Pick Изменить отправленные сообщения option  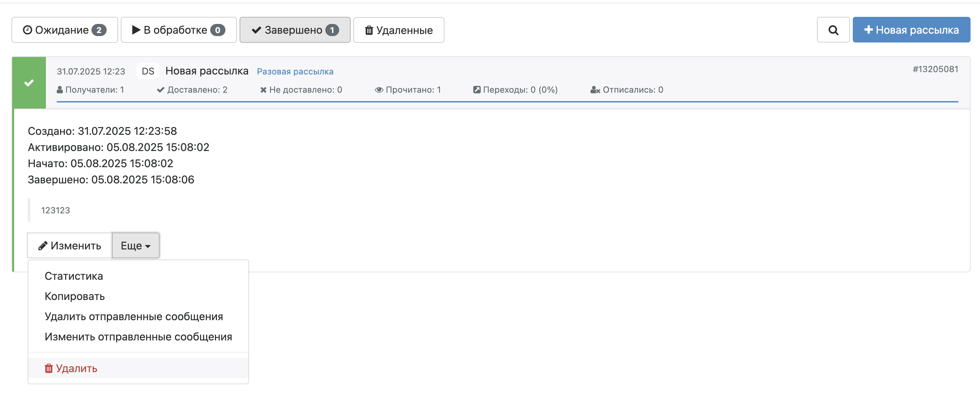(138, 337)
